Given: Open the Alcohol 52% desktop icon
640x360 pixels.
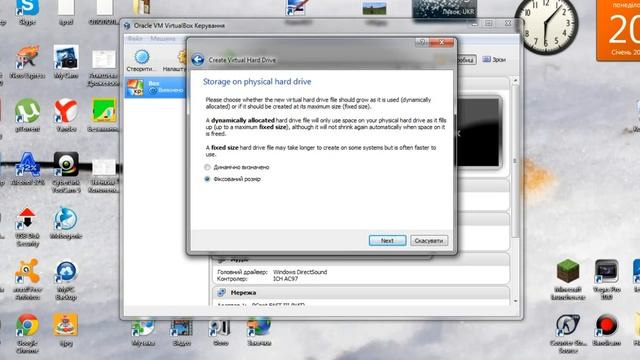Looking at the screenshot, I should pos(27,169).
